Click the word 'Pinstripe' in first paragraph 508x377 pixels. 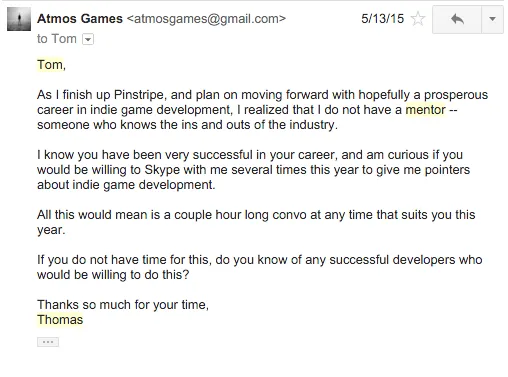139,95
